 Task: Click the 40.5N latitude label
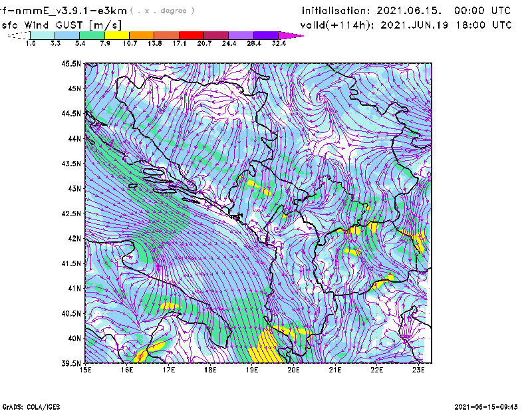pyautogui.click(x=71, y=313)
